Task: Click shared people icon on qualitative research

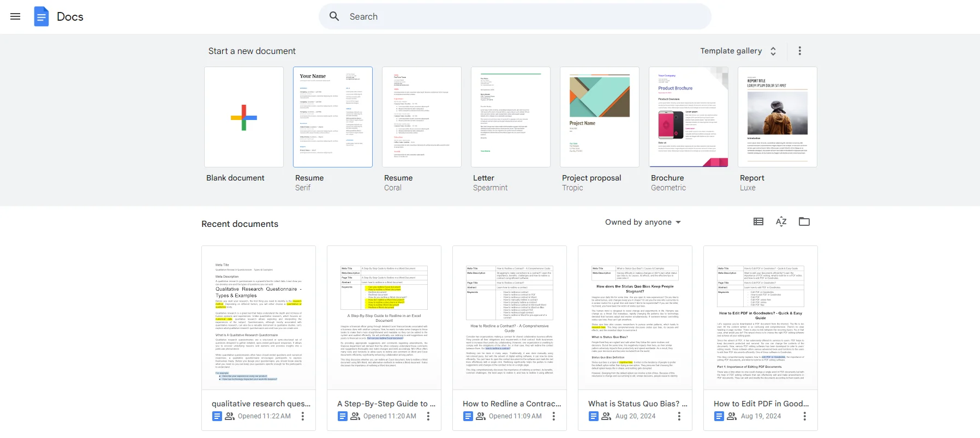Action: (x=230, y=416)
